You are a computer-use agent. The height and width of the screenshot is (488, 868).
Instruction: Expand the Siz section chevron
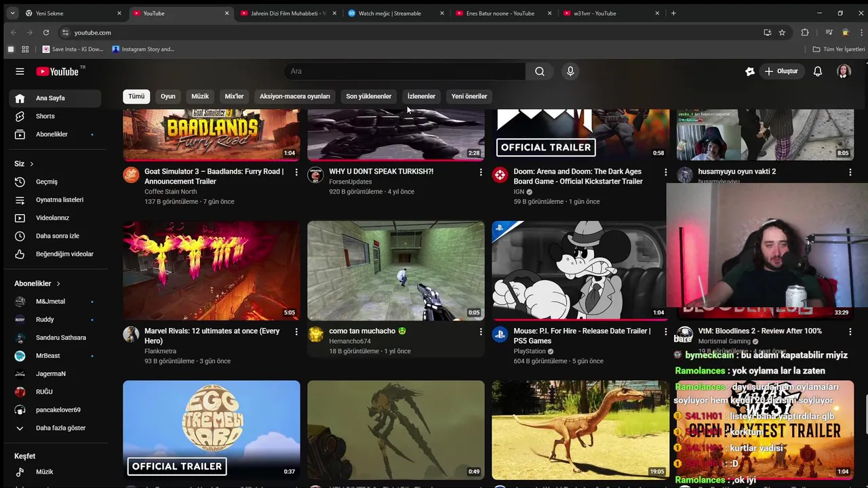pyautogui.click(x=31, y=164)
